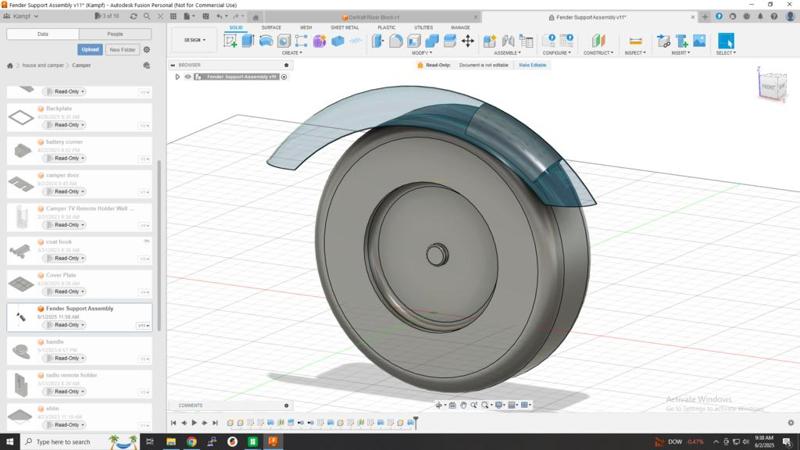Open the Fender Support Assembly thumbnail
800x450 pixels.
21,317
